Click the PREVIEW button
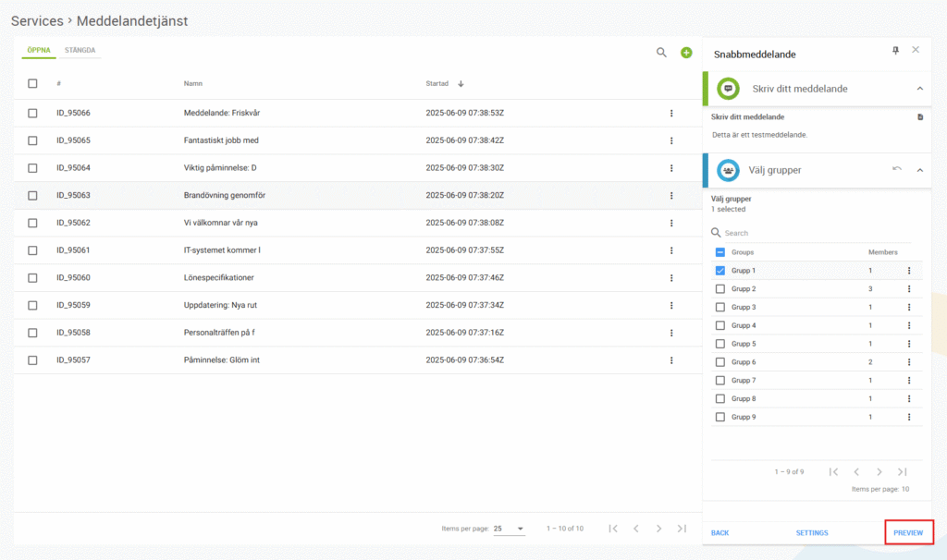 908,533
